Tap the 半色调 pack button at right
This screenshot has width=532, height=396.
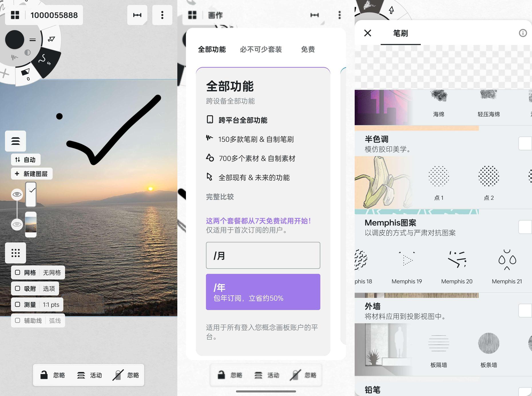coord(525,143)
